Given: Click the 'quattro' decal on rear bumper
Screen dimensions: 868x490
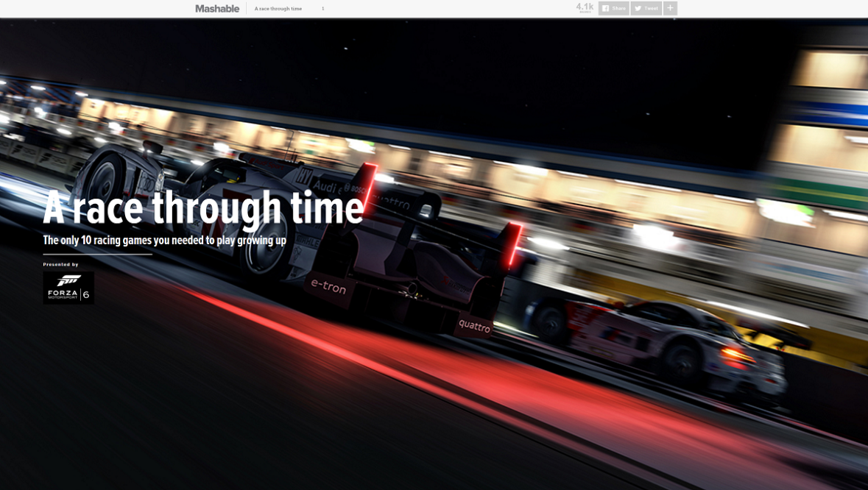Looking at the screenshot, I should click(x=474, y=325).
